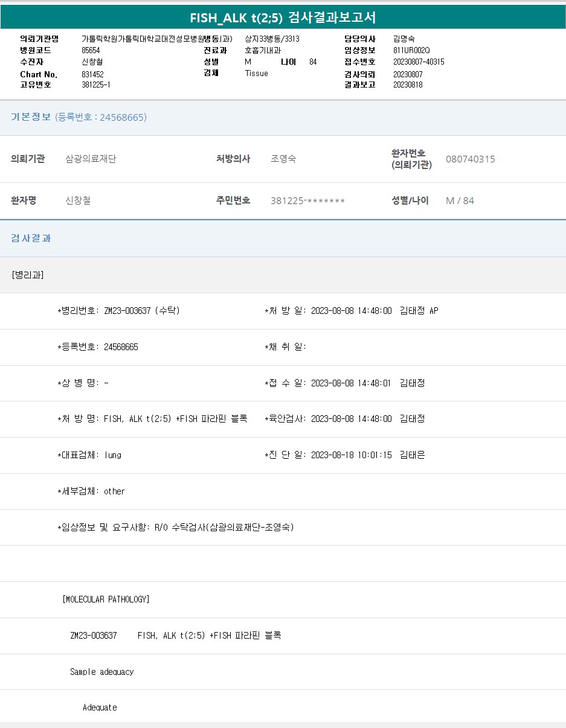This screenshot has height=728, width=566.
Task: Click hospital code value 85654
Action: click(x=91, y=50)
